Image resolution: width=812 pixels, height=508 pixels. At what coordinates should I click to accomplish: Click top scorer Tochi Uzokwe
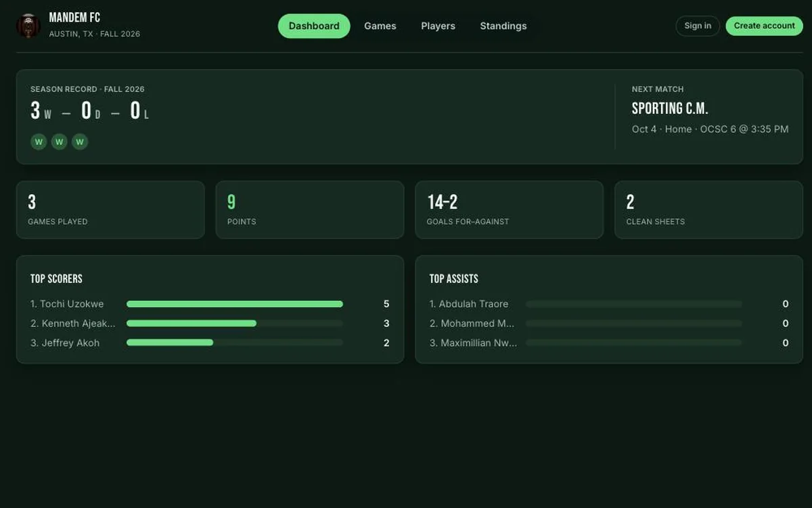pos(67,304)
